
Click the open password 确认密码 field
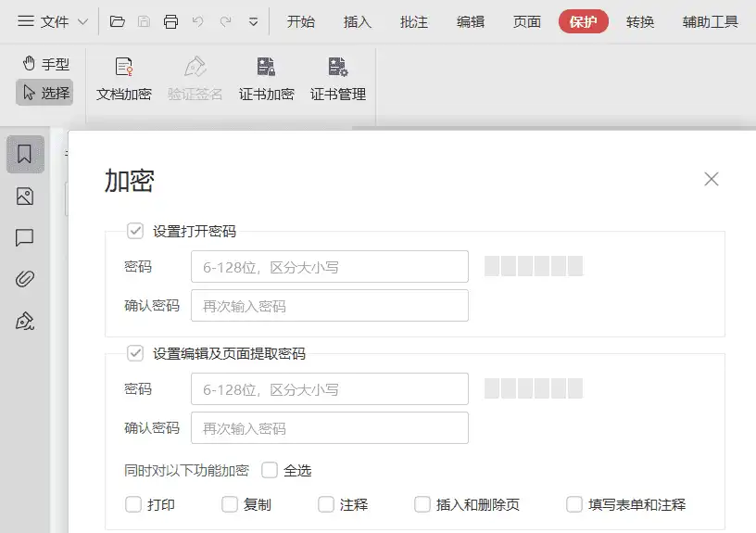point(330,305)
